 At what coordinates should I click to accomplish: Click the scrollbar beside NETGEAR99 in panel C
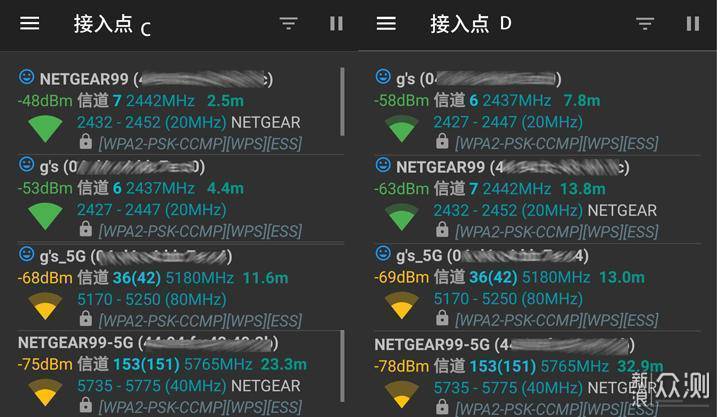[x=342, y=101]
